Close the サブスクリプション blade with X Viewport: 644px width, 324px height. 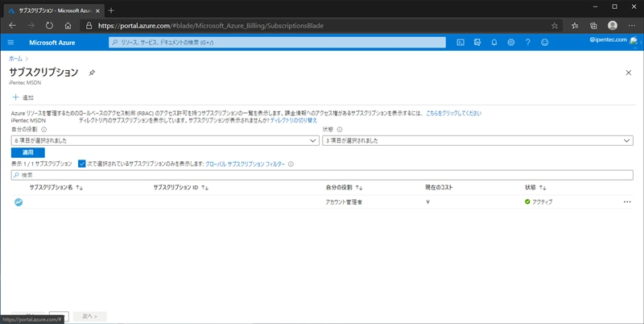629,73
